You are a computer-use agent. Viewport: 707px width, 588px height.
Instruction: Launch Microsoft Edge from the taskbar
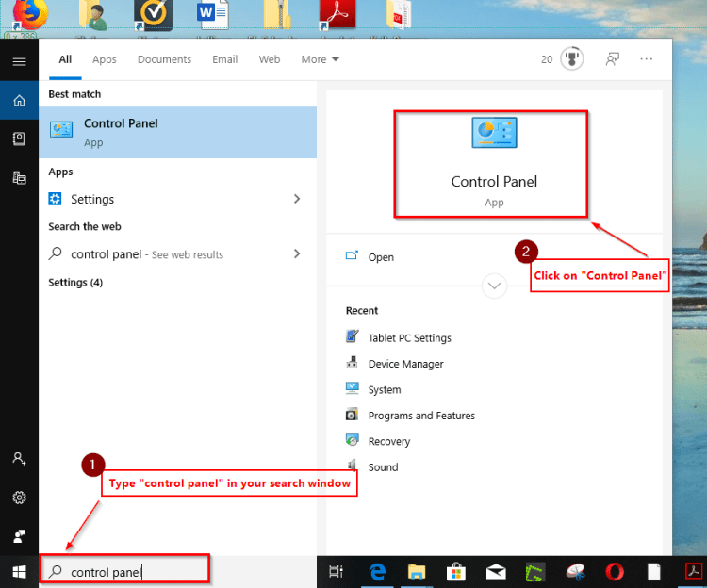pos(378,571)
